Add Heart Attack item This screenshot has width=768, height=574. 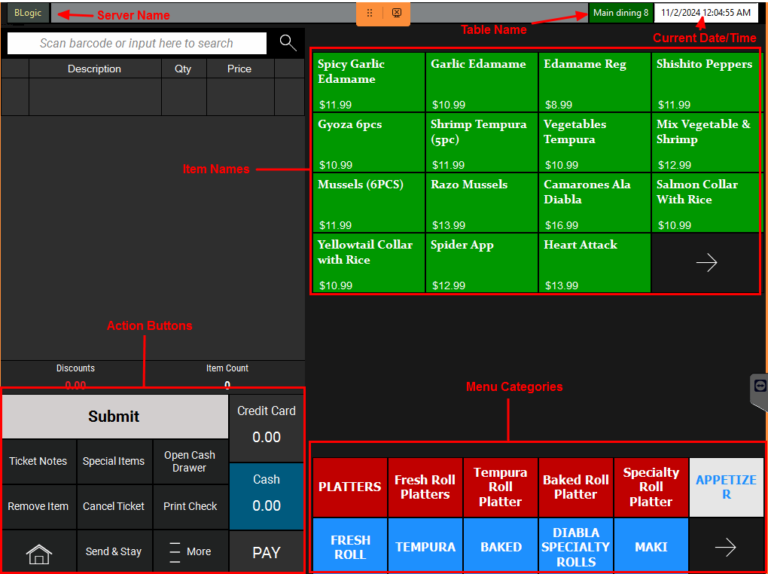[595, 263]
